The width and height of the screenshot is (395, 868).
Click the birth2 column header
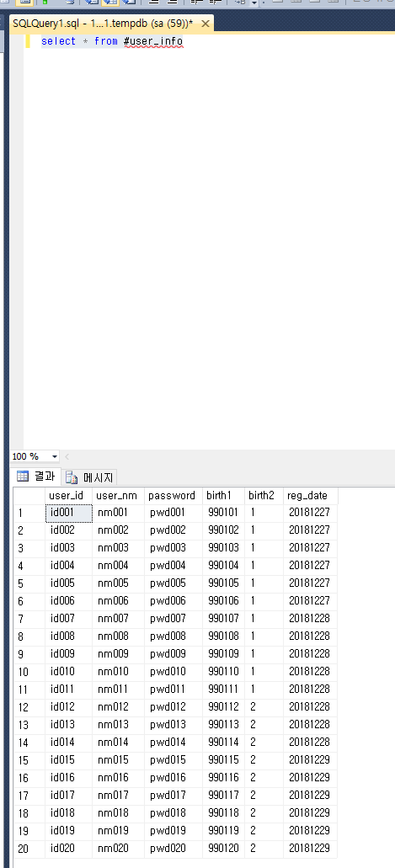[x=264, y=495]
